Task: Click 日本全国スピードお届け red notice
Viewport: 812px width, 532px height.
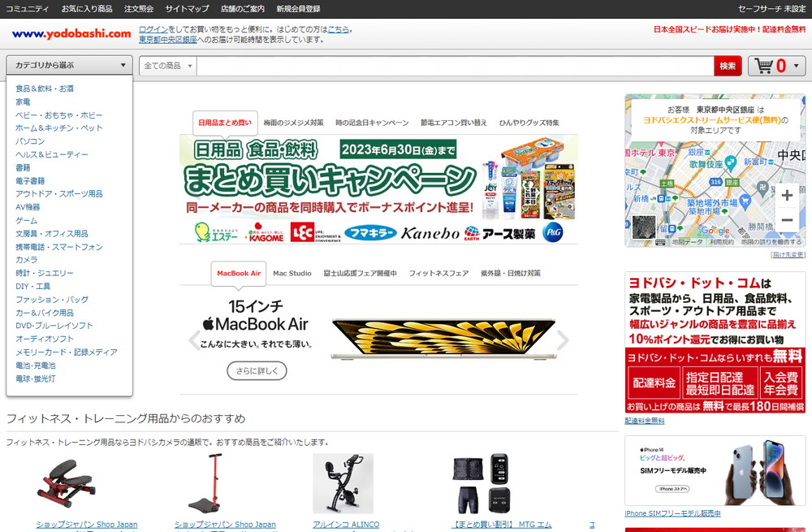Action: (730, 29)
